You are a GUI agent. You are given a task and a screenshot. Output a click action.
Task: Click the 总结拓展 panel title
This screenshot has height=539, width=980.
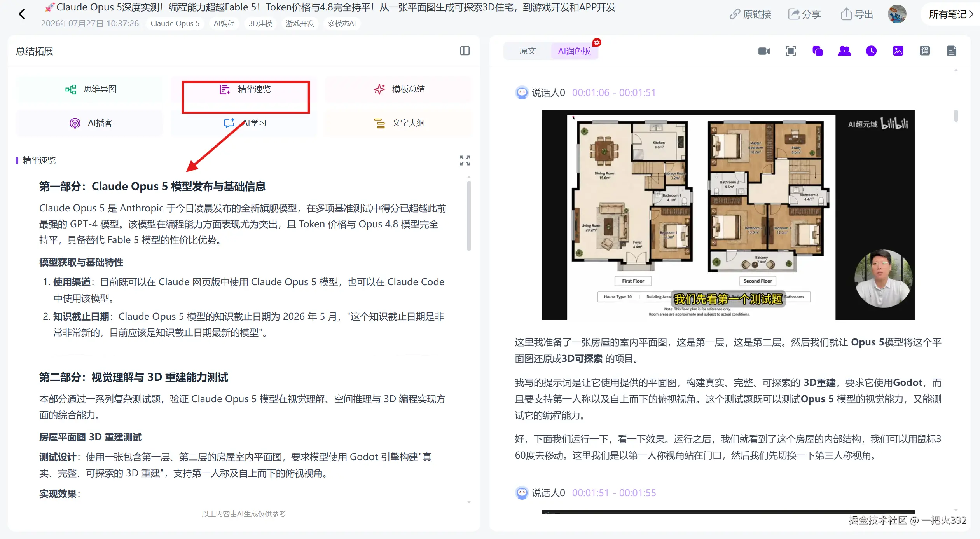coord(35,51)
